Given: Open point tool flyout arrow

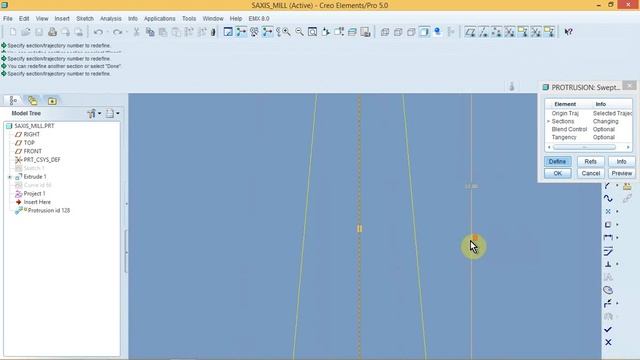Looking at the screenshot, I should [x=617, y=211].
